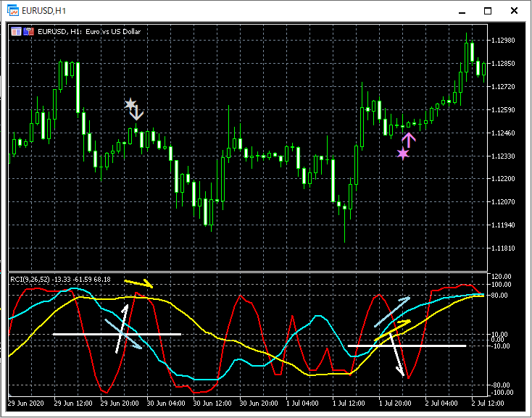532x418 pixels.
Task: Click the 'EURUSD, H1: Euro vs US Dollar' label
Action: (89, 32)
